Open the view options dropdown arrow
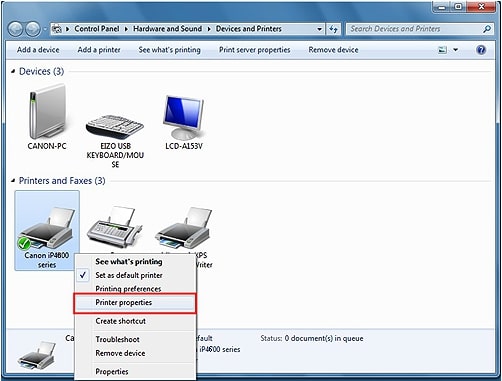This screenshot has width=502, height=381. click(x=455, y=50)
